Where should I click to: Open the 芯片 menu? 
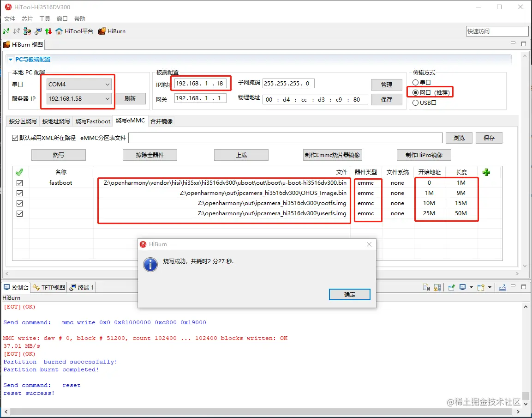click(27, 18)
